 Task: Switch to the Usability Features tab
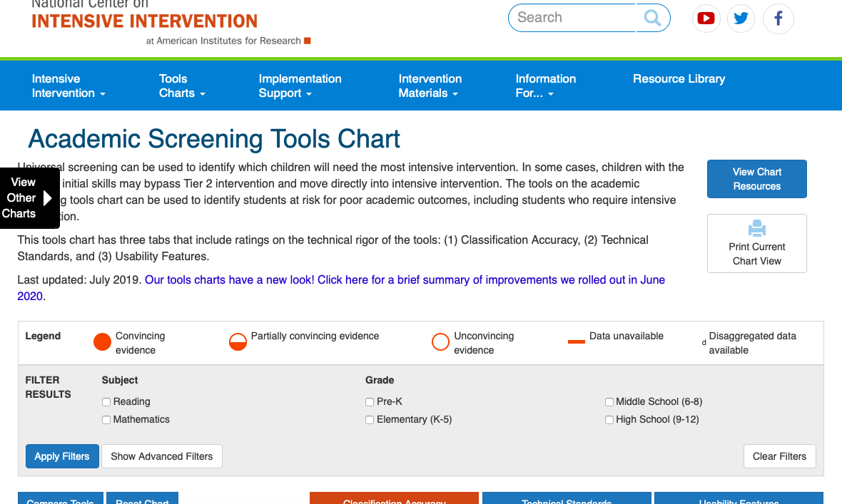tap(739, 498)
